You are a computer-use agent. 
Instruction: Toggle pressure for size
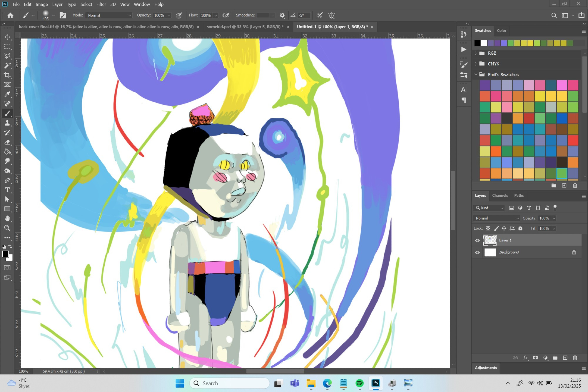tap(320, 15)
